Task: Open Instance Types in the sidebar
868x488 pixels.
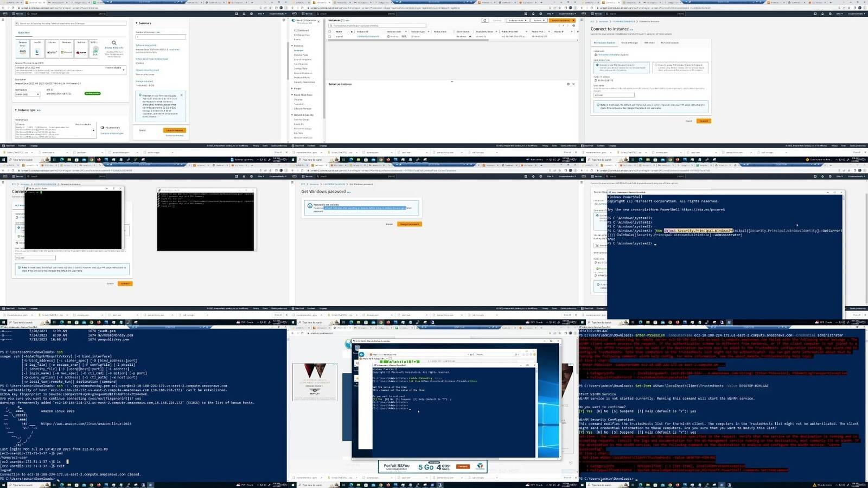Action: [301, 55]
